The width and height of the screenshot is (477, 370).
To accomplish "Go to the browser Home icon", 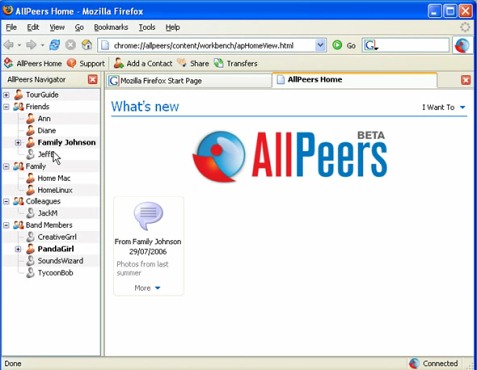I will coord(87,45).
